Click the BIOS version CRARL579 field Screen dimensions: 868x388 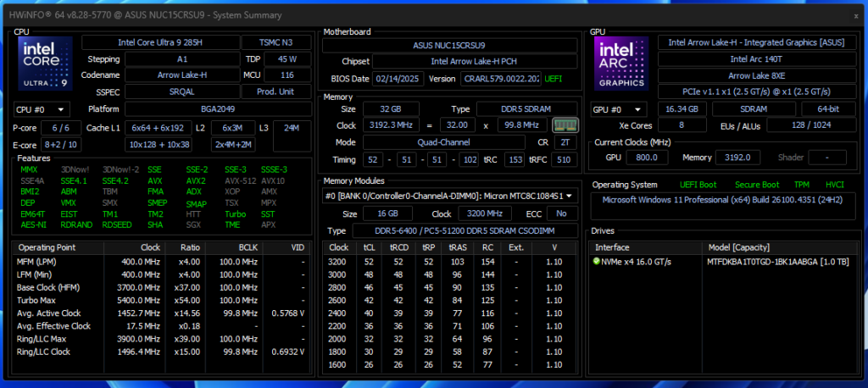click(x=500, y=79)
